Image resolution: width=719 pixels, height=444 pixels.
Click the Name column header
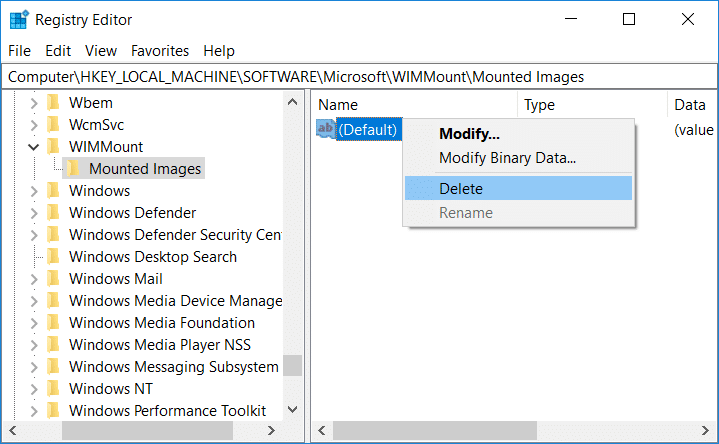click(338, 105)
